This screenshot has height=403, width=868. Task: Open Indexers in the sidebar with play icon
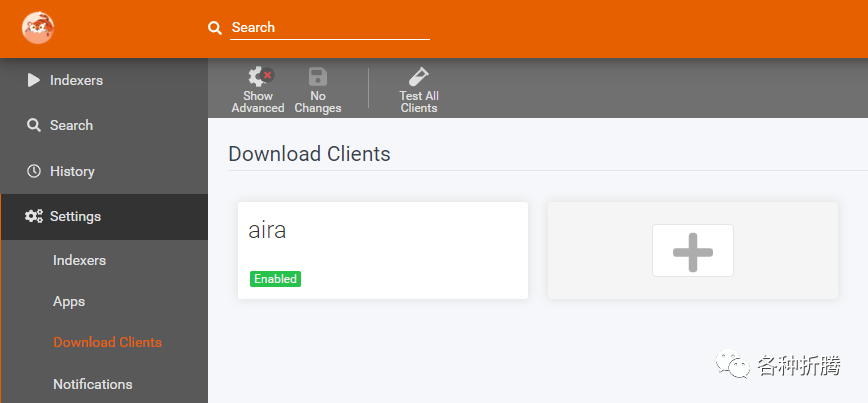point(104,80)
